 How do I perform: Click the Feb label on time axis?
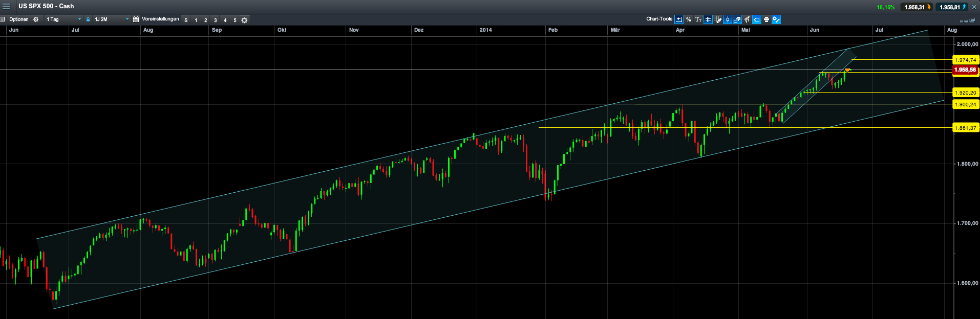click(553, 30)
